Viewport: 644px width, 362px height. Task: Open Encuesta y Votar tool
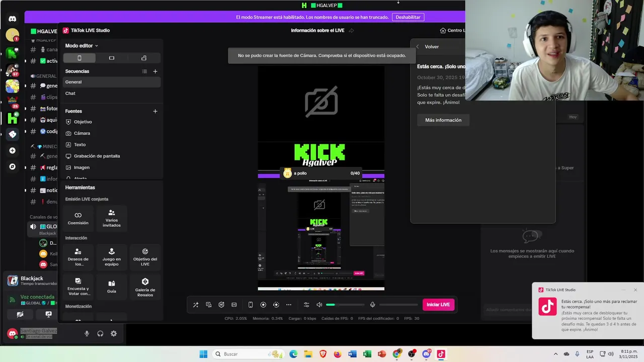(x=78, y=287)
